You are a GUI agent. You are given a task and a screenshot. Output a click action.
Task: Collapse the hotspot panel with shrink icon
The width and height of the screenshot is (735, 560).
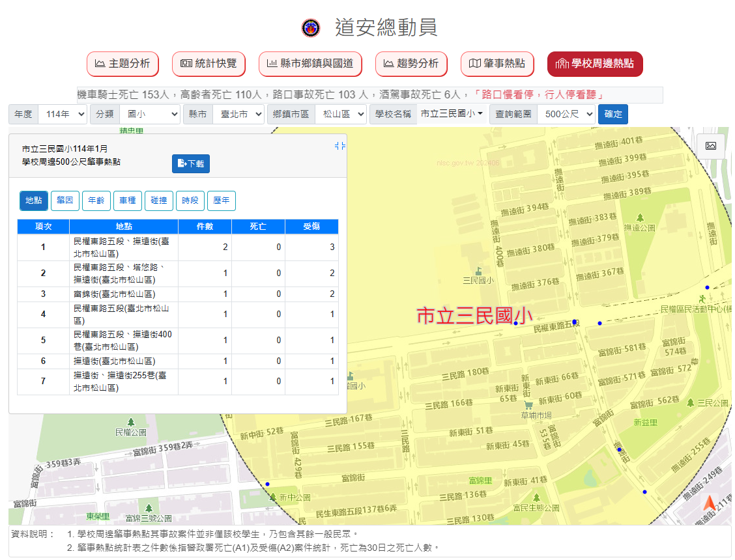[x=339, y=146]
